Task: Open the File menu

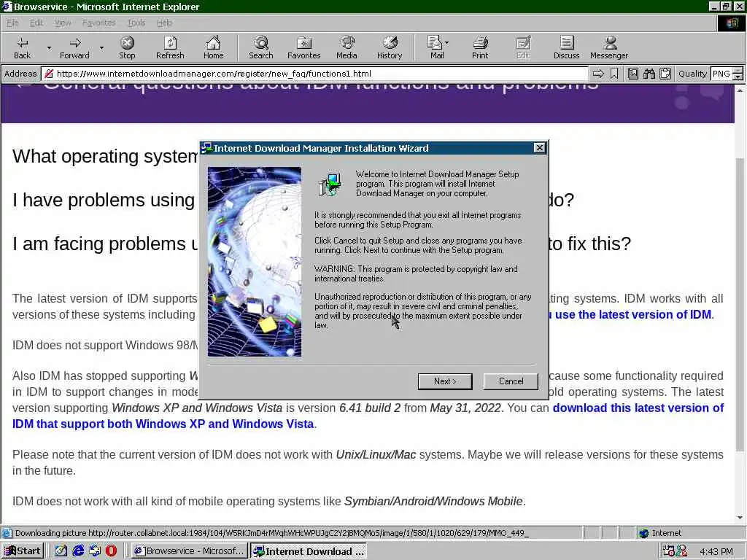Action: 12,23
